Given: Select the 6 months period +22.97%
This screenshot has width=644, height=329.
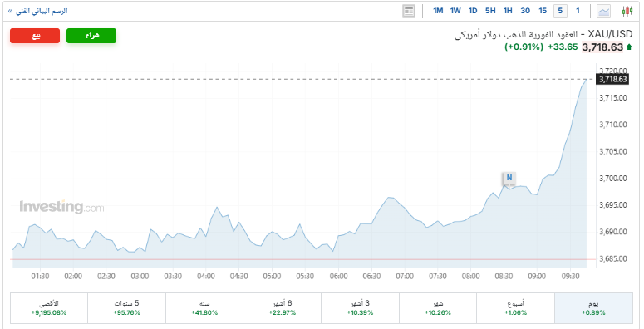Looking at the screenshot, I should pos(283,308).
